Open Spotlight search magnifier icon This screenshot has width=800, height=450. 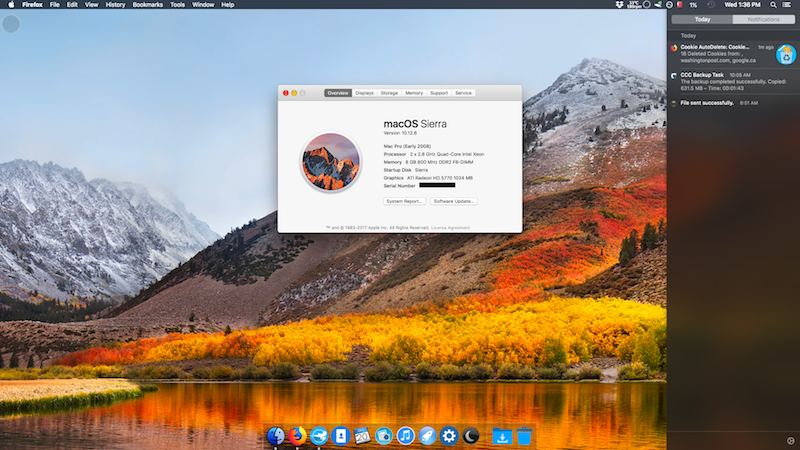pyautogui.click(x=773, y=5)
